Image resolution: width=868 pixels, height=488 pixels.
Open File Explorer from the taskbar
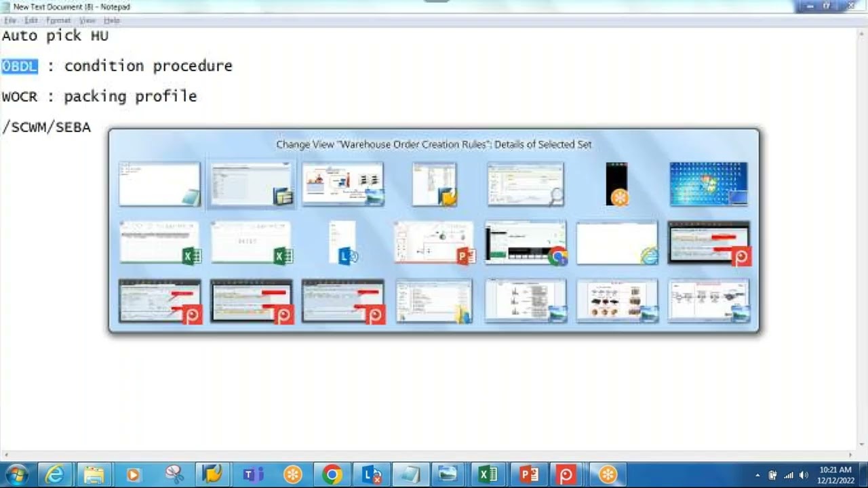94,474
